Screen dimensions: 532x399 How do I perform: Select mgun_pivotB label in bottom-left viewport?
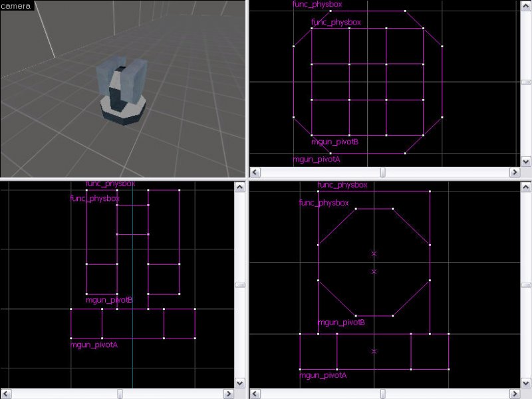tap(109, 300)
